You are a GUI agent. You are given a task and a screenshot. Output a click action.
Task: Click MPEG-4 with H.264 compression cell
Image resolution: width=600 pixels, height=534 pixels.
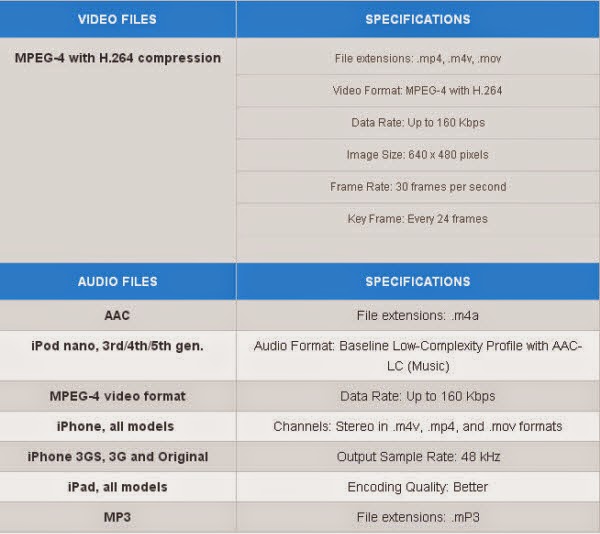tap(118, 150)
